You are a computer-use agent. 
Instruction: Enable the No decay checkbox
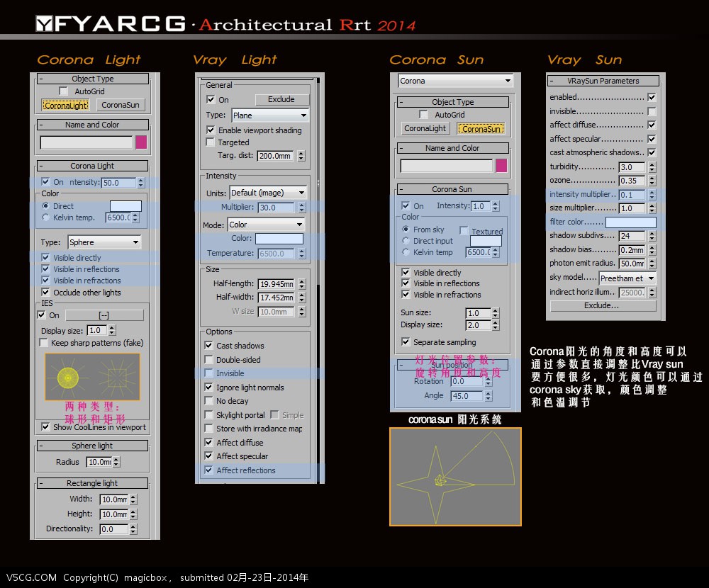[208, 400]
